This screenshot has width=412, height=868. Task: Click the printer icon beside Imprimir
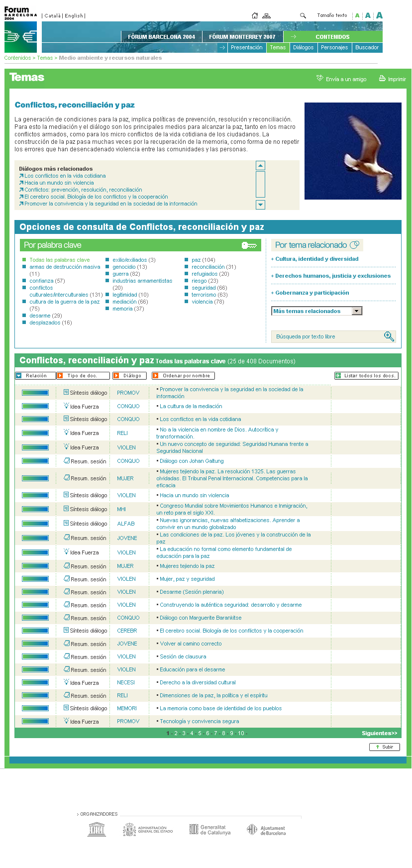click(382, 79)
